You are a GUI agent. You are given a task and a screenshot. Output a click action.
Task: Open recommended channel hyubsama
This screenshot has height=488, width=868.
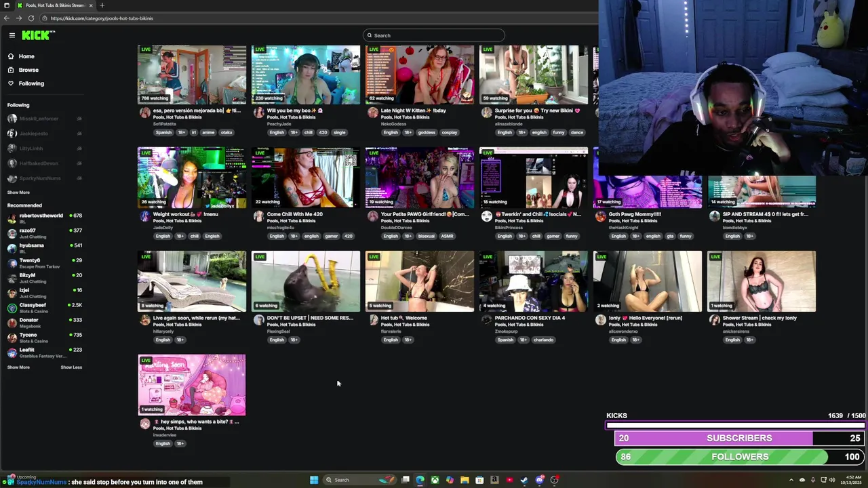(x=44, y=248)
